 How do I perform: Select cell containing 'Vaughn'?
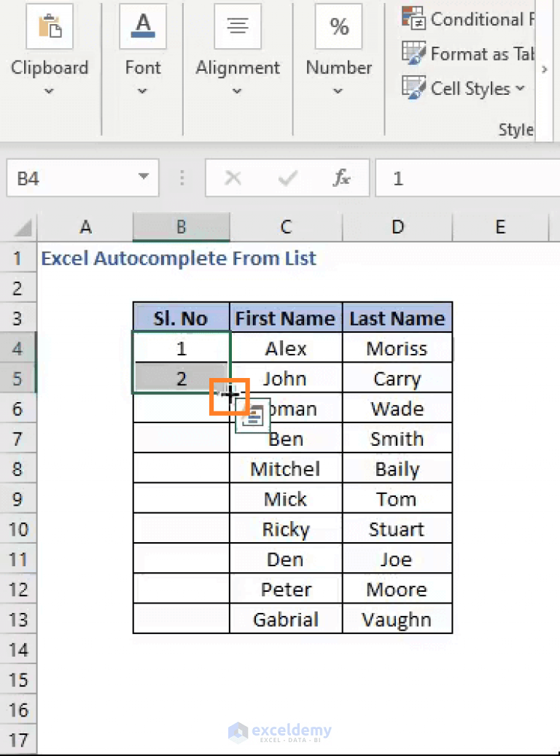click(397, 619)
